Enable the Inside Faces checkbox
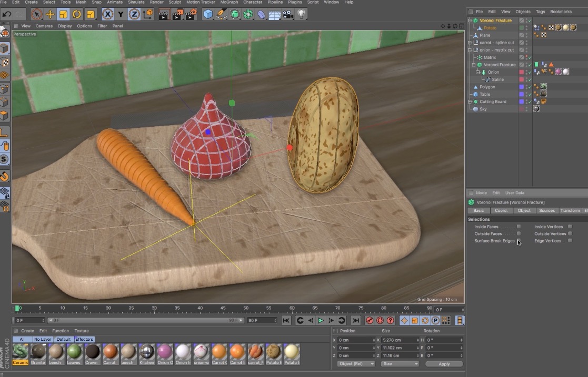 pyautogui.click(x=519, y=227)
